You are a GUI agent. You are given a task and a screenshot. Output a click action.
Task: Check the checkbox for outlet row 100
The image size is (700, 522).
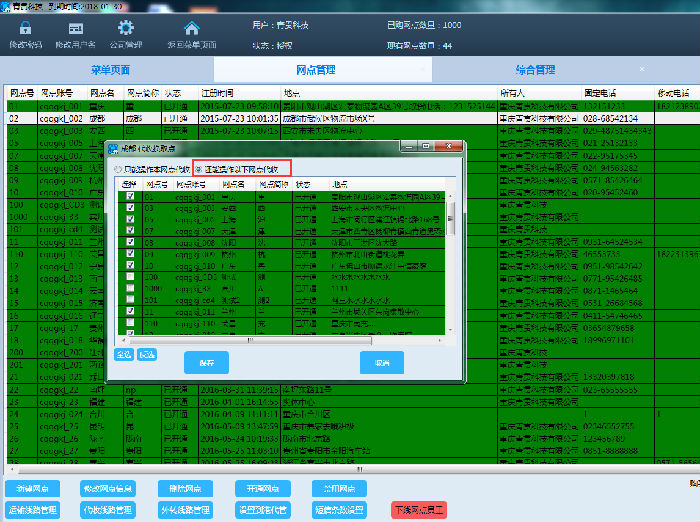click(x=130, y=276)
